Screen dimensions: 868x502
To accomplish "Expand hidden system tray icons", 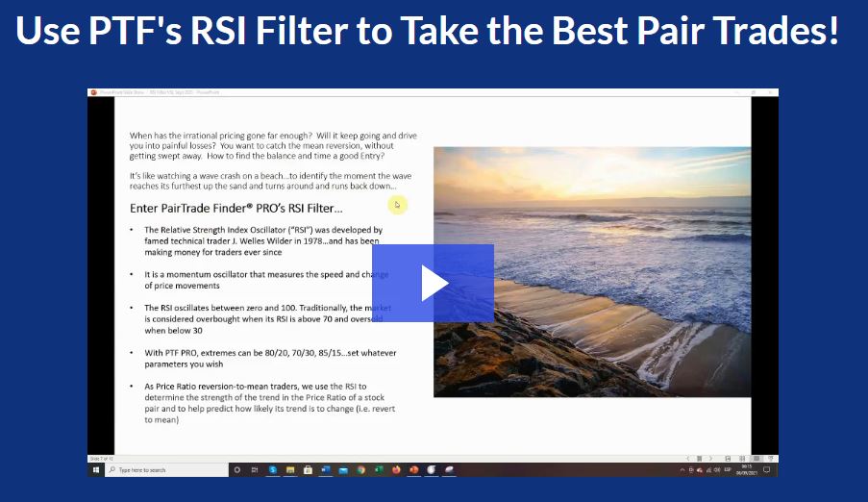I will point(682,469).
